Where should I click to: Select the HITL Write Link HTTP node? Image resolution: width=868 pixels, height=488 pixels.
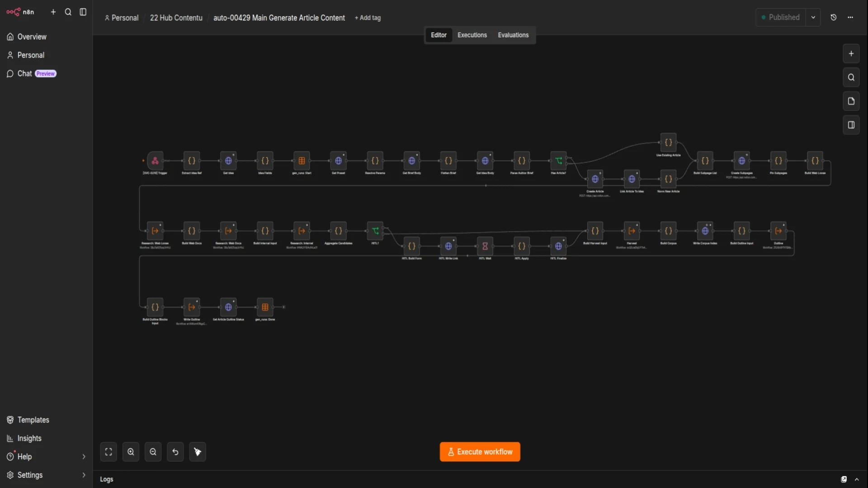[448, 246]
